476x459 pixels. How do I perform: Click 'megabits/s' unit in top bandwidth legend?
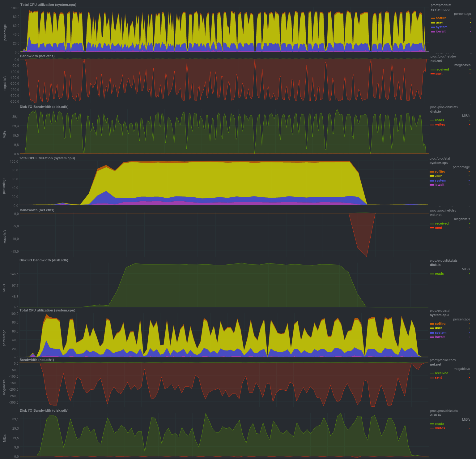(462, 65)
